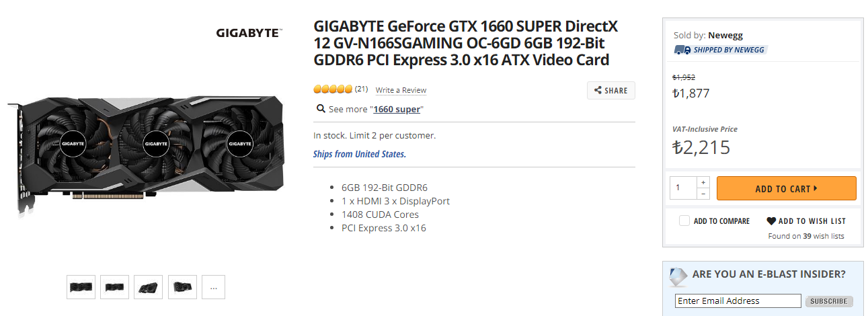Screen dimensions: 868x316
Task: Click the heart icon for wish list
Action: (x=771, y=221)
